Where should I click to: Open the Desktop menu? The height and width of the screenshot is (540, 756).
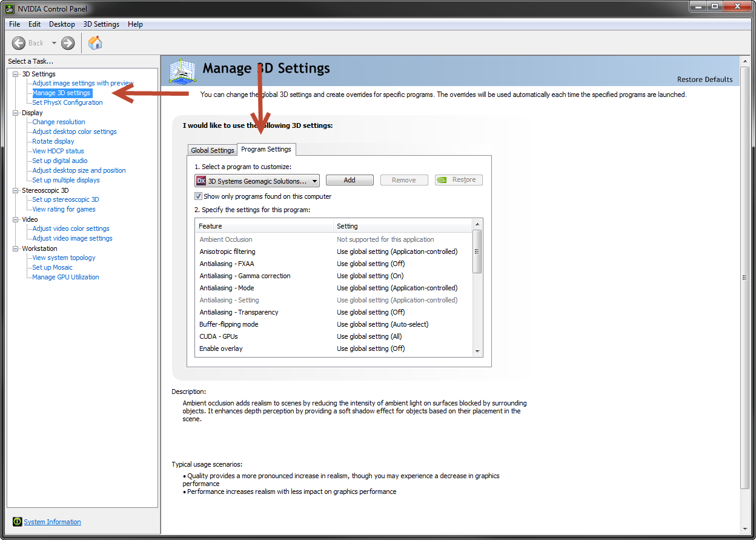[x=62, y=24]
